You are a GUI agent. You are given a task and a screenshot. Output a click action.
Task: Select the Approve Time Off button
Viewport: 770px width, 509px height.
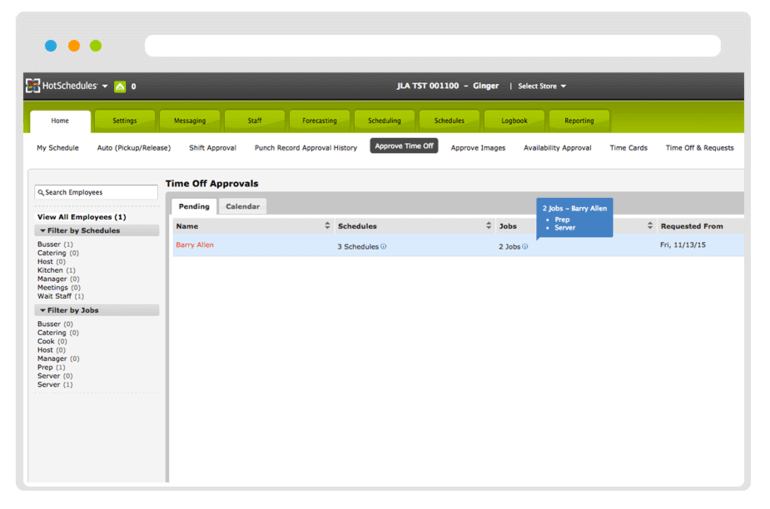[x=404, y=146]
